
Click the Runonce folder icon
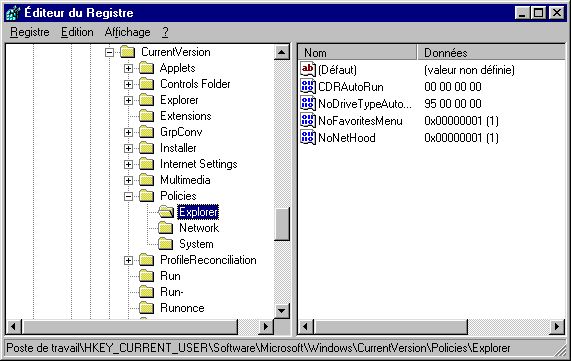click(x=147, y=308)
